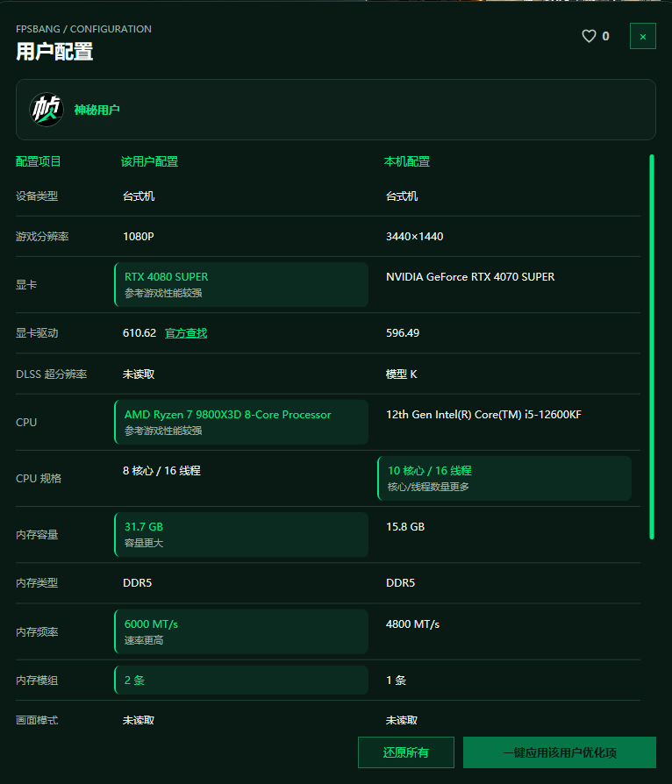Click the 设备类型 row label
Screen dimensions: 672x784
click(37, 196)
